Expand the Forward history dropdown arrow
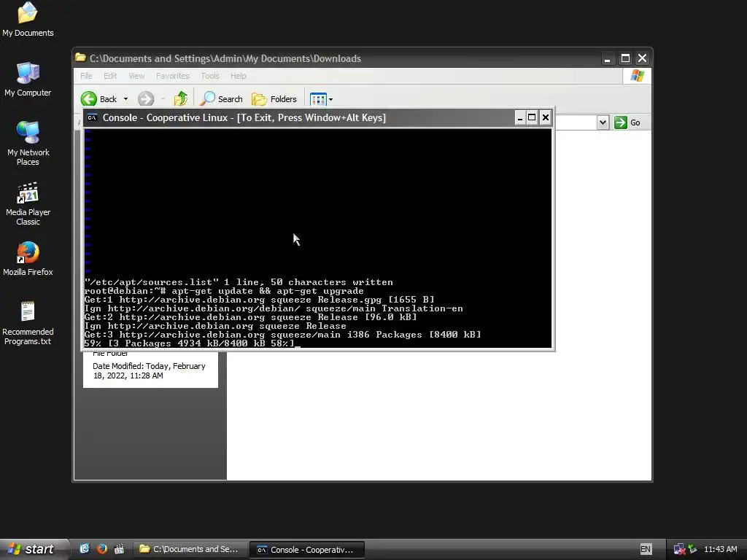The height and width of the screenshot is (560, 747). pyautogui.click(x=163, y=99)
